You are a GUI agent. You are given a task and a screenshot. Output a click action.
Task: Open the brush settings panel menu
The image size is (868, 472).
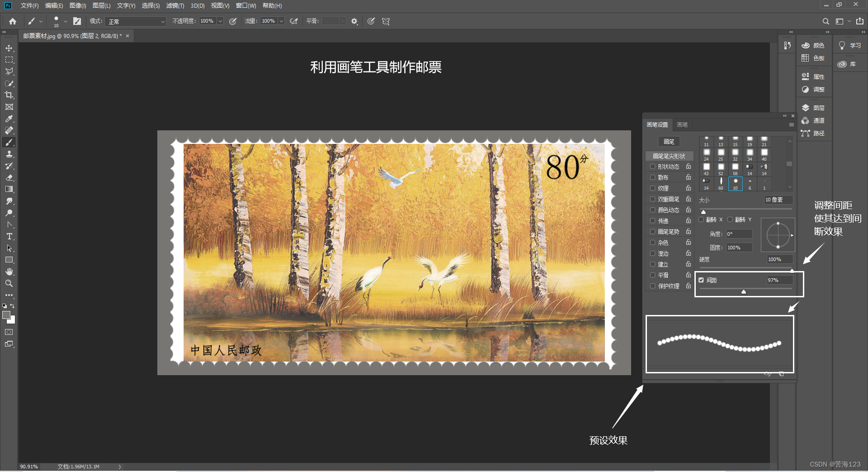pos(791,124)
